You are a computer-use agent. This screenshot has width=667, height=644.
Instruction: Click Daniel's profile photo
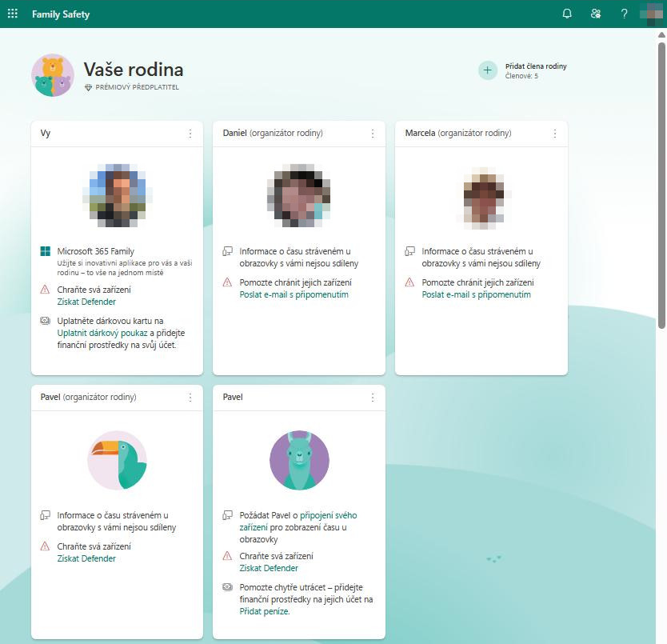[299, 196]
